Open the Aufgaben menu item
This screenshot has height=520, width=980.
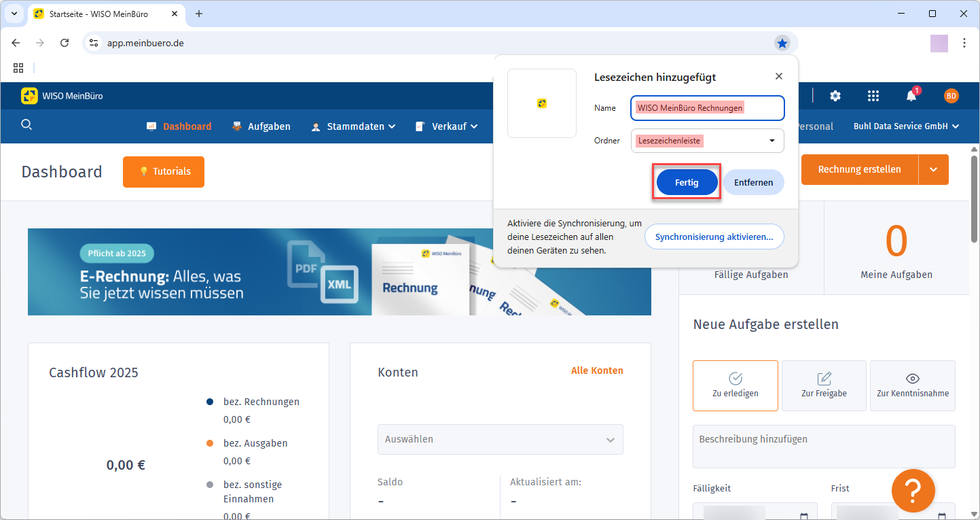[x=261, y=126]
